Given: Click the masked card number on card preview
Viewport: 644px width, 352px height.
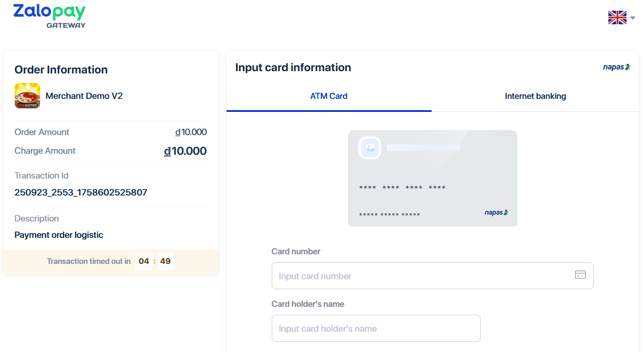Looking at the screenshot, I should click(x=402, y=188).
